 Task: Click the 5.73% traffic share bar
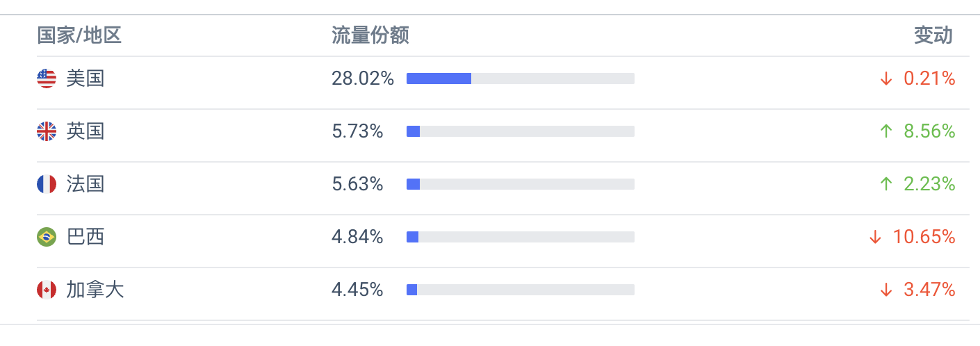521,131
